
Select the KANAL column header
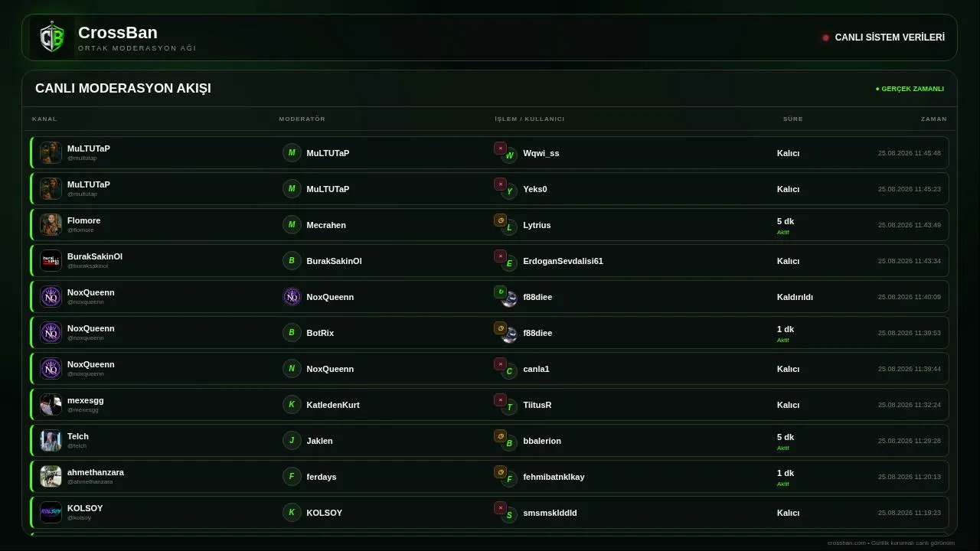[44, 119]
